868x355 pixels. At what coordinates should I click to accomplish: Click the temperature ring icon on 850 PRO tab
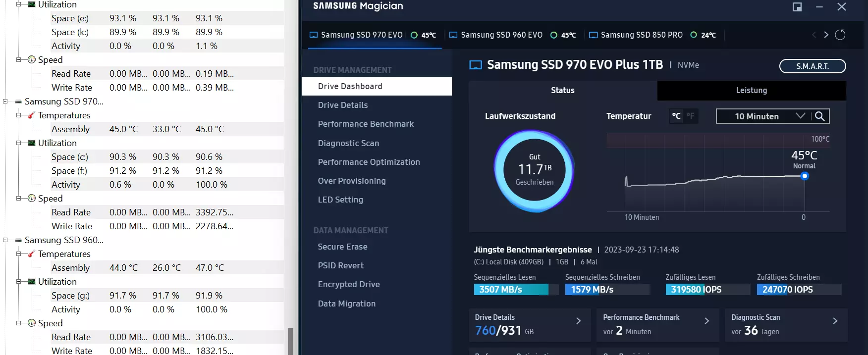click(x=694, y=35)
